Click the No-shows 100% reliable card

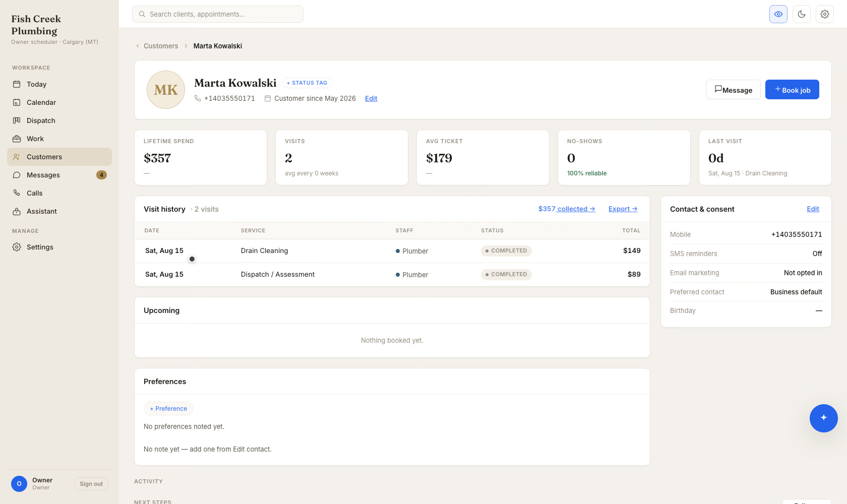[624, 158]
